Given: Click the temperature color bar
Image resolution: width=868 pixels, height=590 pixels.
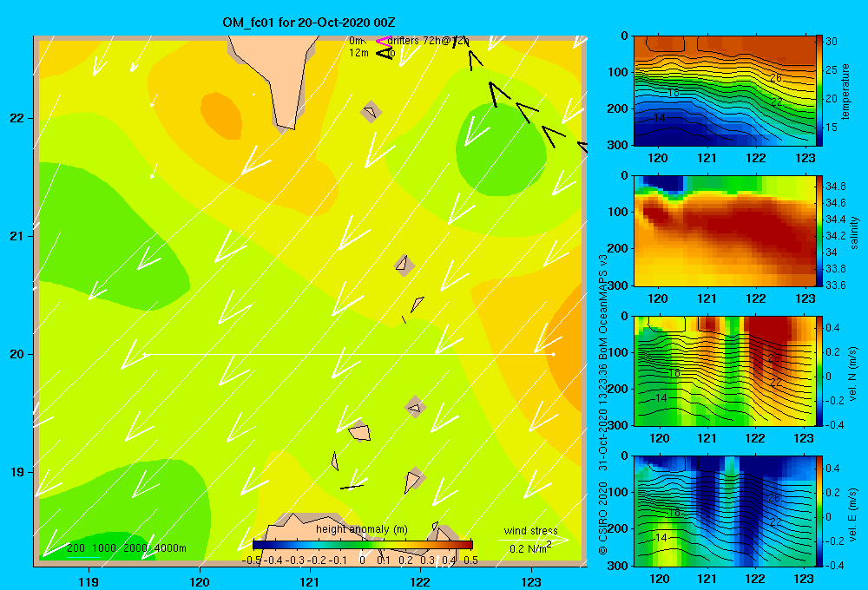Looking at the screenshot, I should click(x=819, y=91).
